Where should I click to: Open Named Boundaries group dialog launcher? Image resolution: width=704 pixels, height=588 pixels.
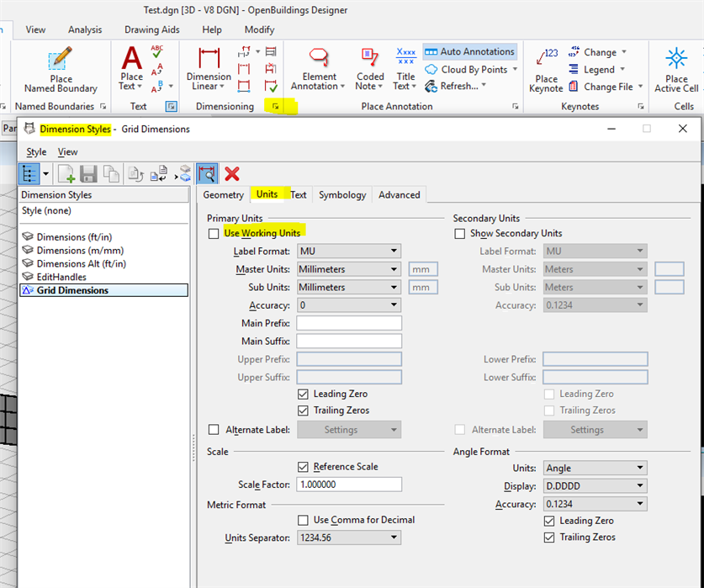click(103, 107)
